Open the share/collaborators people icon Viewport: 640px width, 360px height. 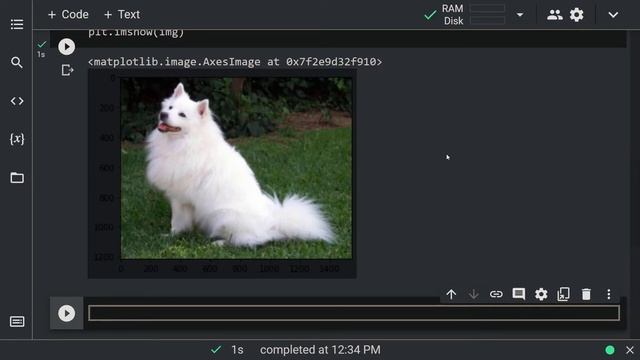coord(554,15)
